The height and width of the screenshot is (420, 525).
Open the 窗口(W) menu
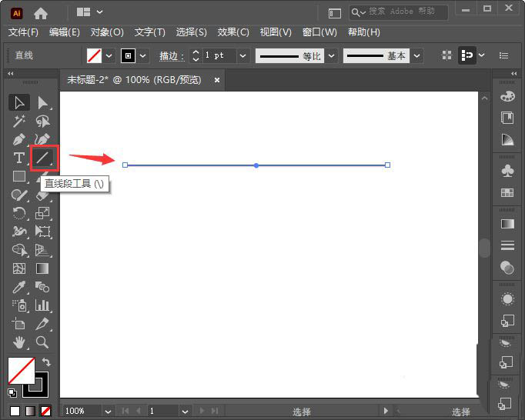pyautogui.click(x=319, y=32)
